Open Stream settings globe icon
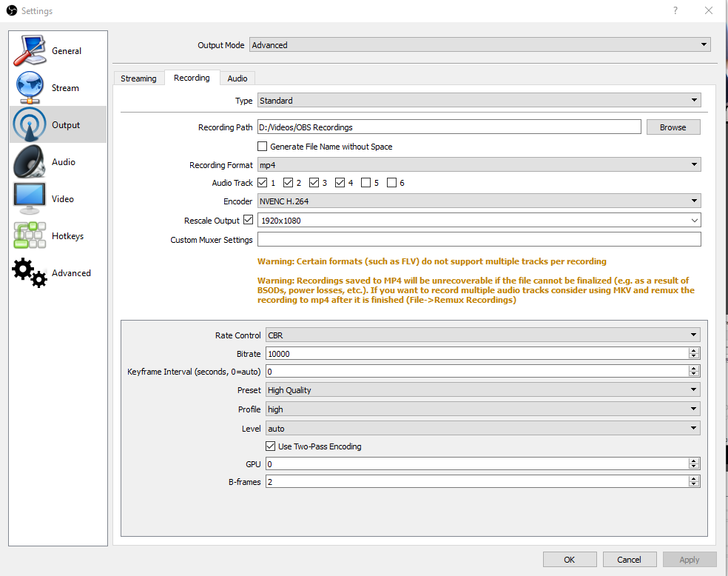Viewport: 728px width, 576px height. coord(30,87)
